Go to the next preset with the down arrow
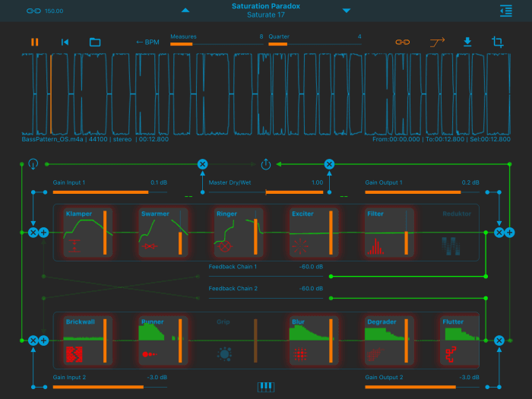The height and width of the screenshot is (399, 532). (347, 11)
